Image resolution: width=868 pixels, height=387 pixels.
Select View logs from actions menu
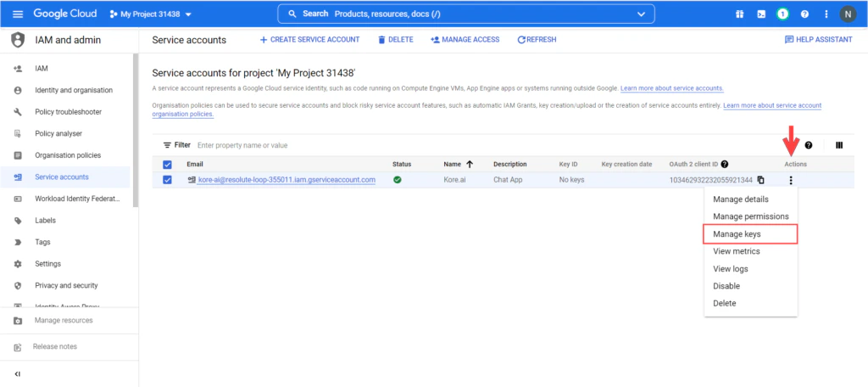coord(751,269)
